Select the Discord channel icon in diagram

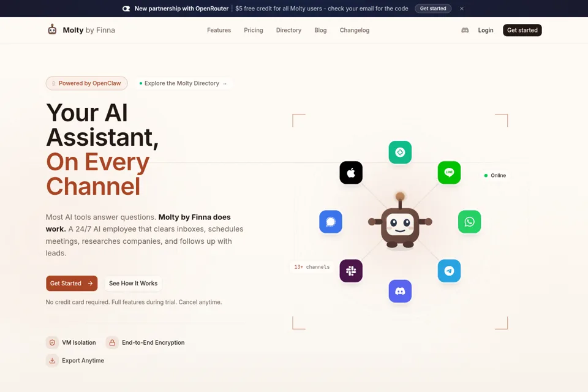(400, 291)
